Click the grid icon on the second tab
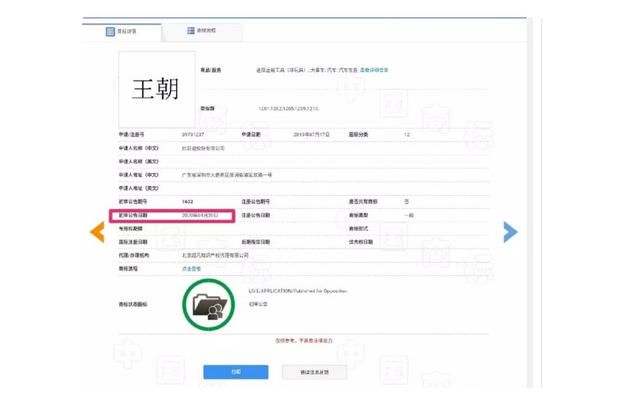The height and width of the screenshot is (395, 640). (x=191, y=31)
